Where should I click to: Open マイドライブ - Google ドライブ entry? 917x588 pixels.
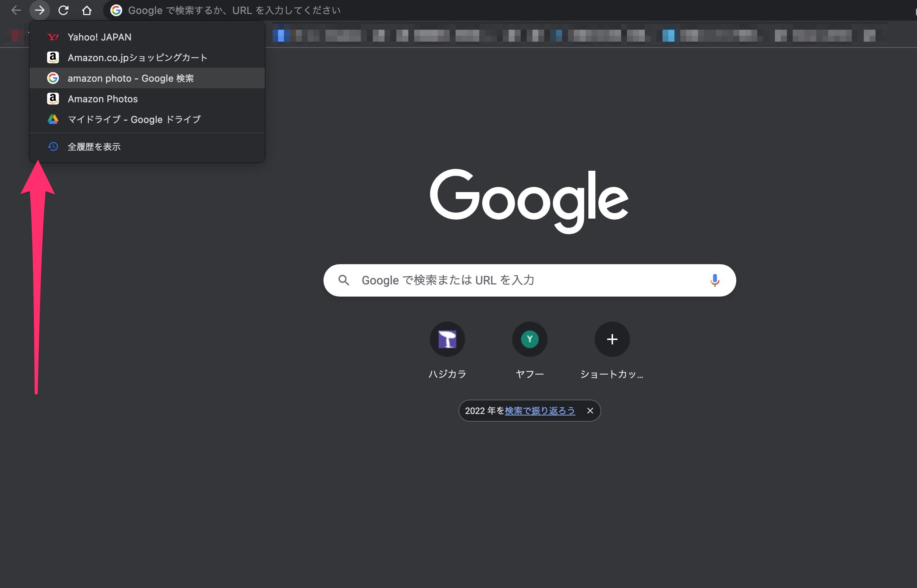147,120
